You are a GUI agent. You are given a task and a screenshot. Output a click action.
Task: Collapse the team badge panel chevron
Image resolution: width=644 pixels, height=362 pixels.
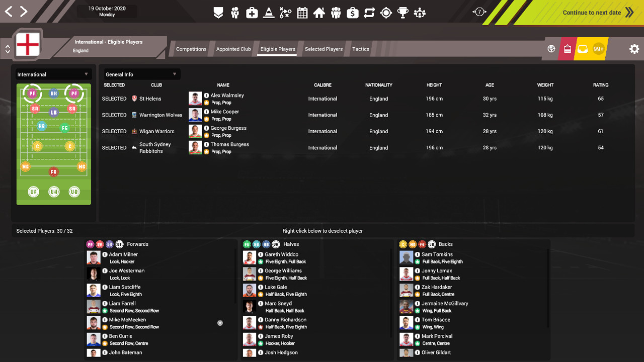click(7, 49)
